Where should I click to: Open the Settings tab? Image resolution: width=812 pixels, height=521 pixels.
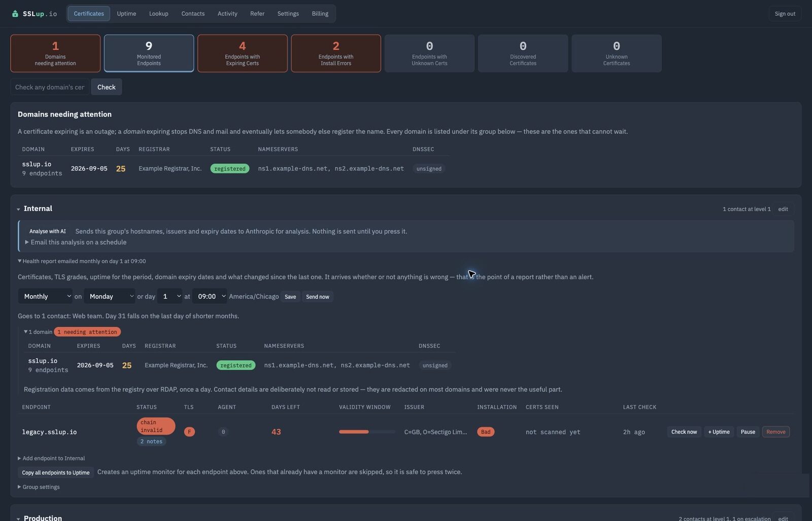288,14
